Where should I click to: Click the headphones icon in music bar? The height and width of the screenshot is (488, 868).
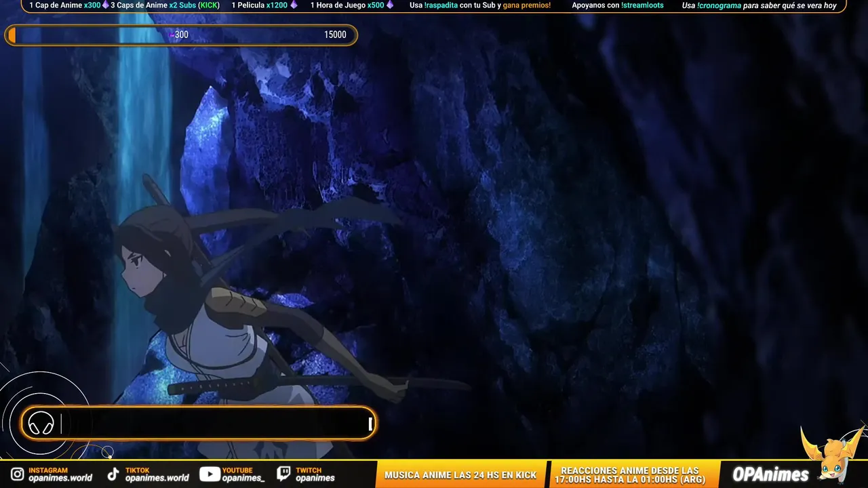click(x=41, y=424)
